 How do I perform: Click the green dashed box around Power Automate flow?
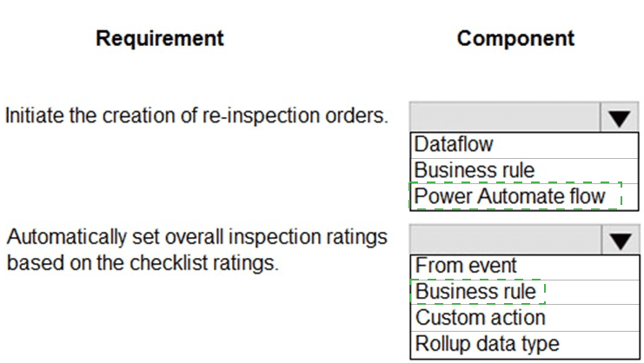tap(515, 196)
